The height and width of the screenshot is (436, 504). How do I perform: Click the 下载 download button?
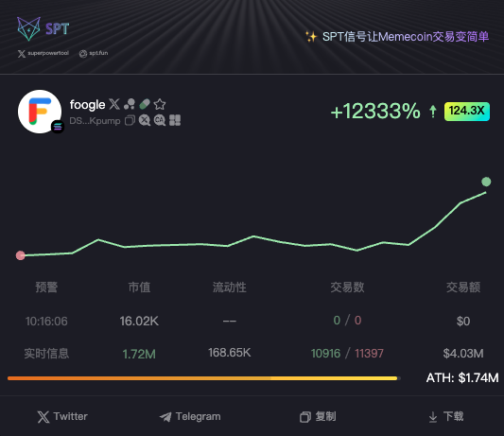point(446,417)
